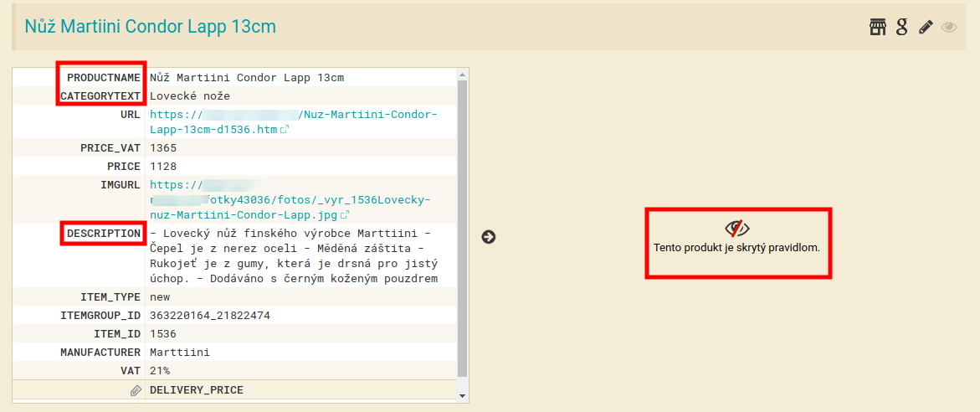This screenshot has height=412, width=980.
Task: Click the product table vertical scrollbar thumb
Action: (x=463, y=229)
